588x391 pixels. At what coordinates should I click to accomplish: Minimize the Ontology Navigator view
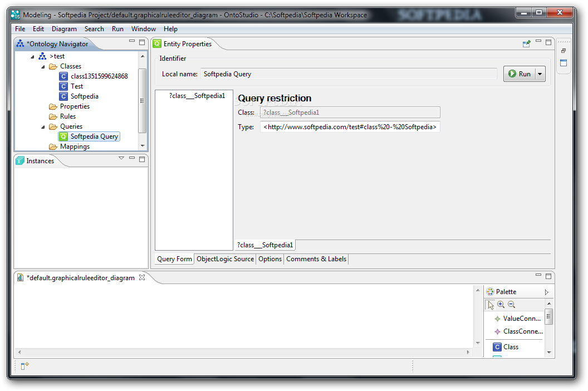132,41
